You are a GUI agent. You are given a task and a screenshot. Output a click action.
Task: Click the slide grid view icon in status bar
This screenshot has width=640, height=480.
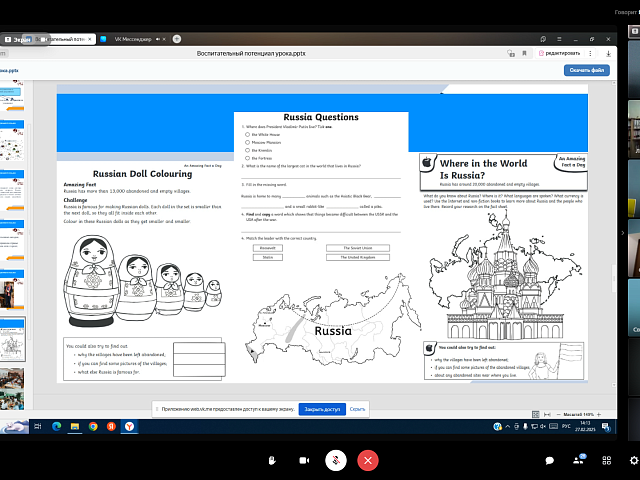click(536, 414)
